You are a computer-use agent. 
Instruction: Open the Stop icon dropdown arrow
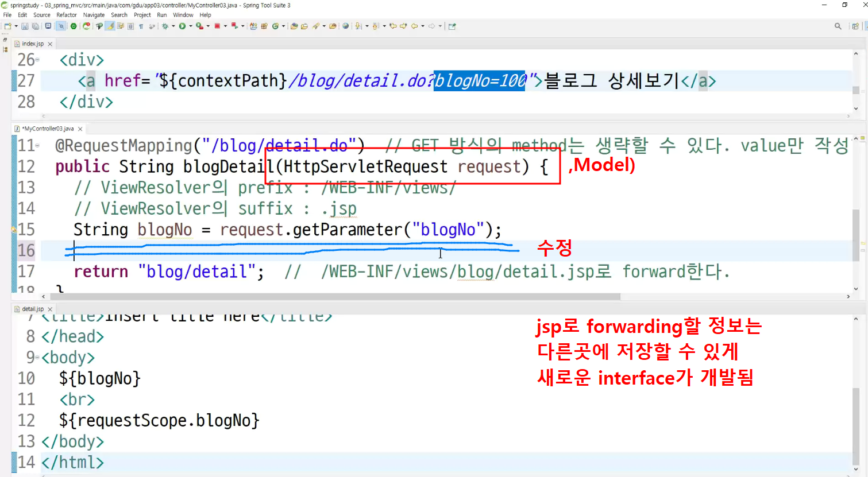[225, 26]
